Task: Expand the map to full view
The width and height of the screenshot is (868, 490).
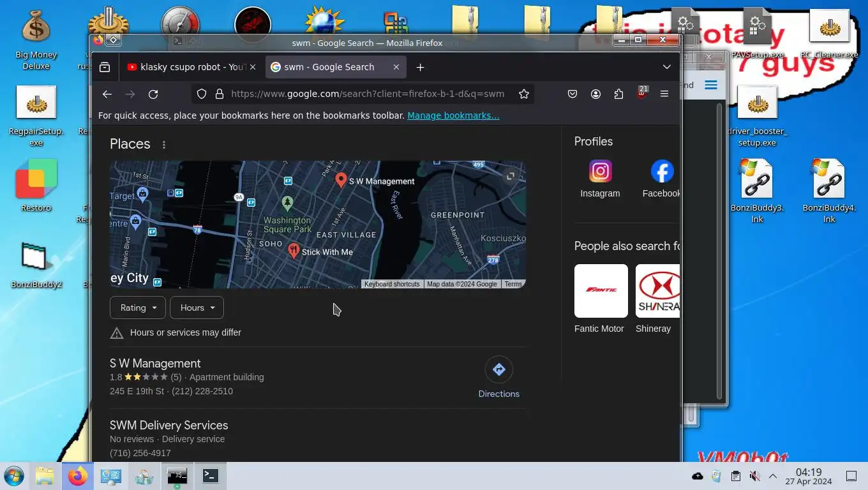Action: tap(511, 176)
